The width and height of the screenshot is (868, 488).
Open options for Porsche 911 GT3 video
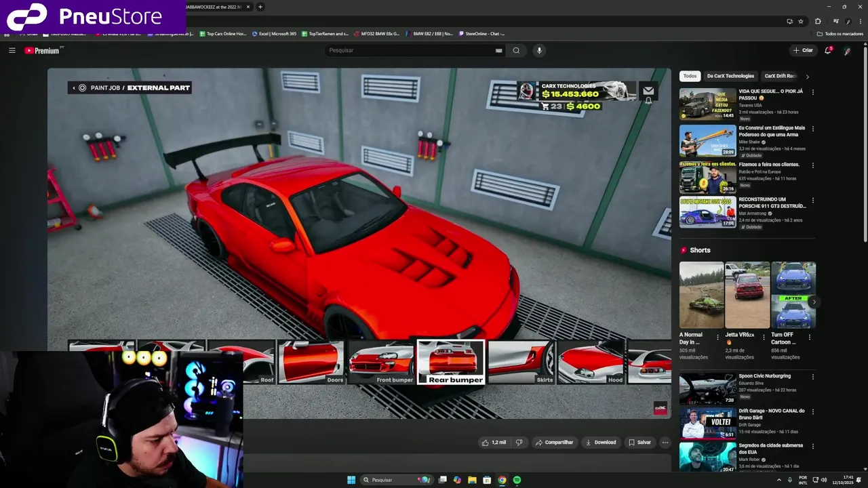pos(812,201)
